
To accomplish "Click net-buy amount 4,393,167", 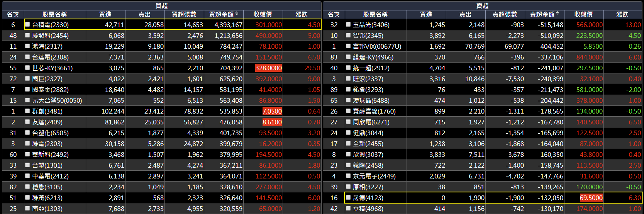I will [x=228, y=25].
